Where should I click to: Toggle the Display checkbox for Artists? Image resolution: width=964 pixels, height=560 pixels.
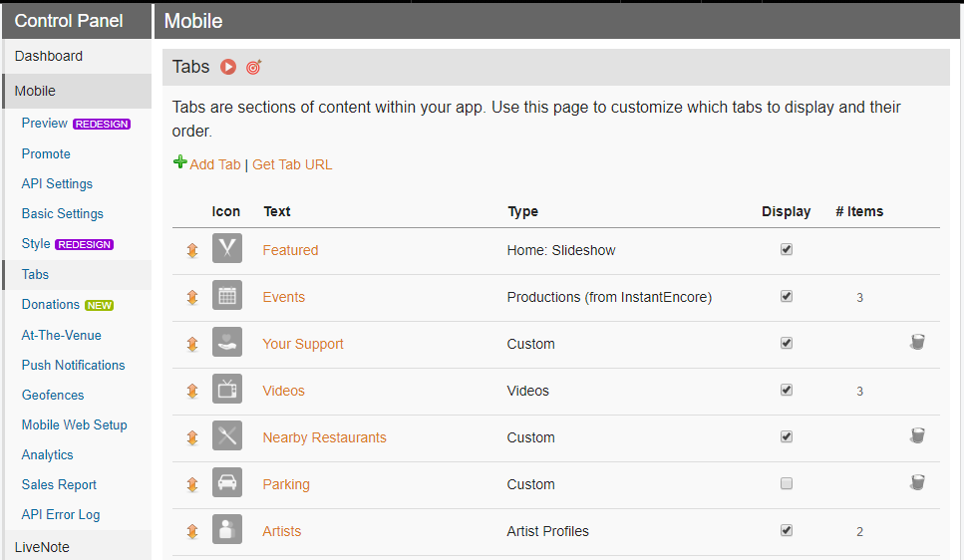pos(787,530)
